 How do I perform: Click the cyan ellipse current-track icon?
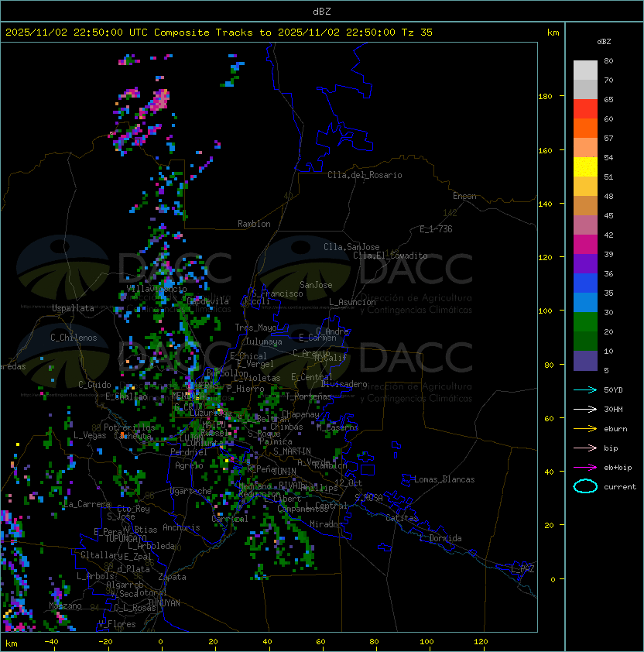pyautogui.click(x=585, y=486)
